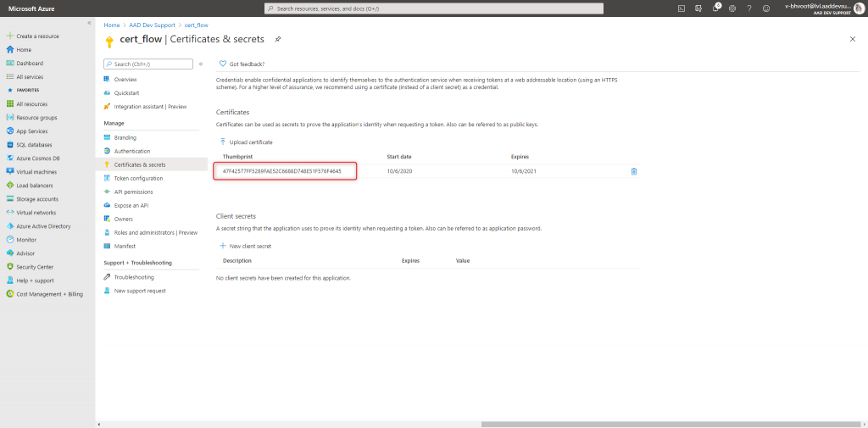
Task: Open Virtual networks
Action: pyautogui.click(x=31, y=213)
